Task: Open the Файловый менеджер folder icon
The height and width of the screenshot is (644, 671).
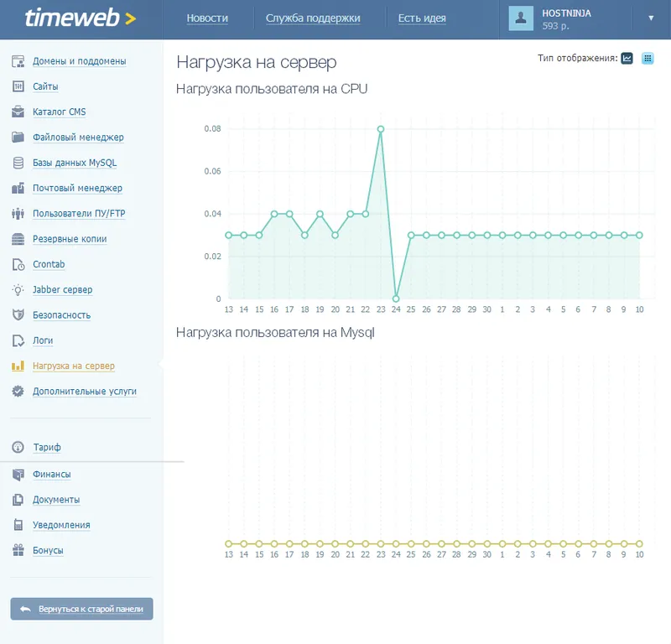Action: point(18,138)
